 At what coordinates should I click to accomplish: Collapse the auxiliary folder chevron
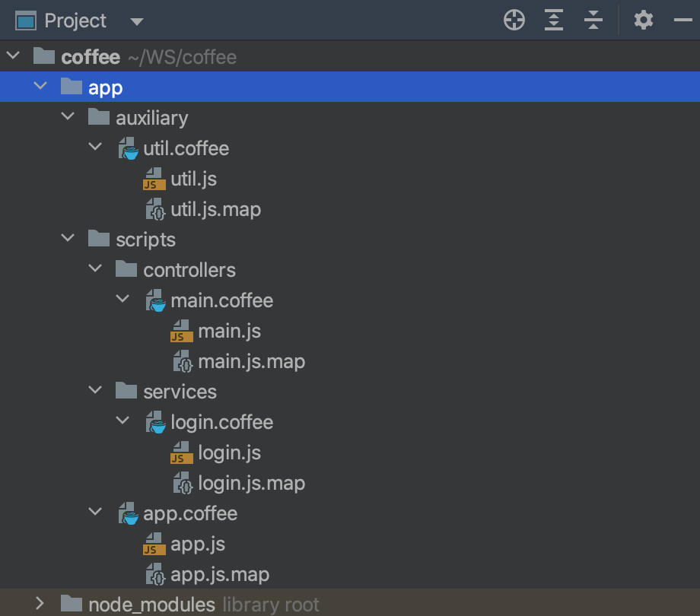click(x=67, y=117)
